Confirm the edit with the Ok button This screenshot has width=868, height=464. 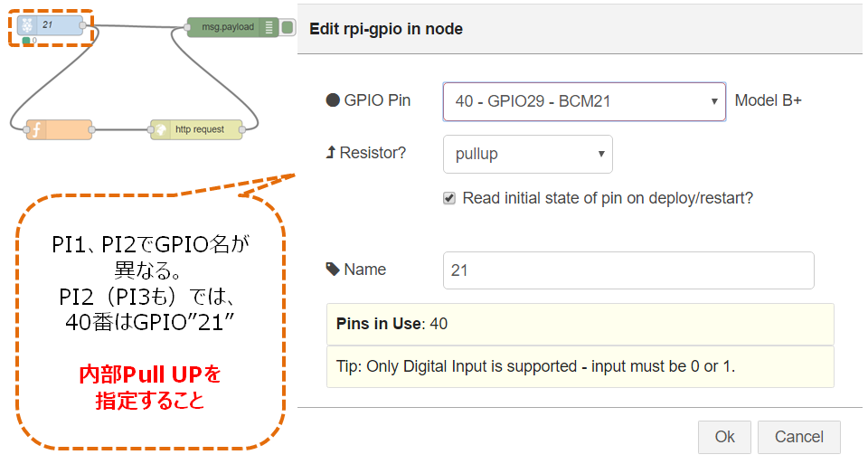pyautogui.click(x=724, y=437)
